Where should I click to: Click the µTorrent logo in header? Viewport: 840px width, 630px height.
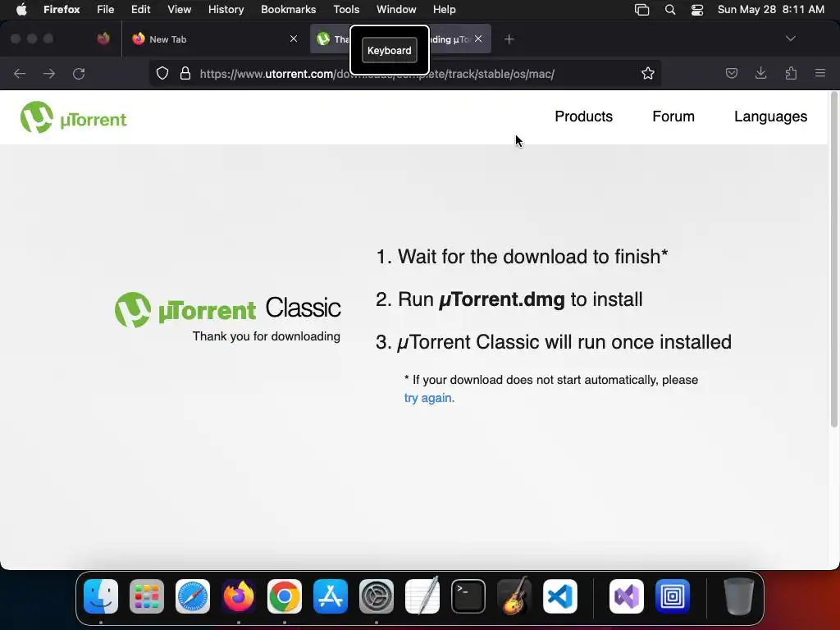73,117
